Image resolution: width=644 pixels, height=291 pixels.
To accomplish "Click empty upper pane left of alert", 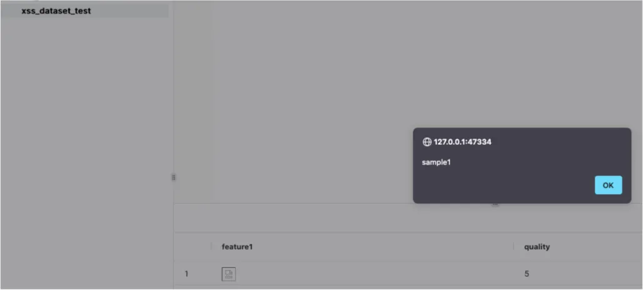I will 312,102.
